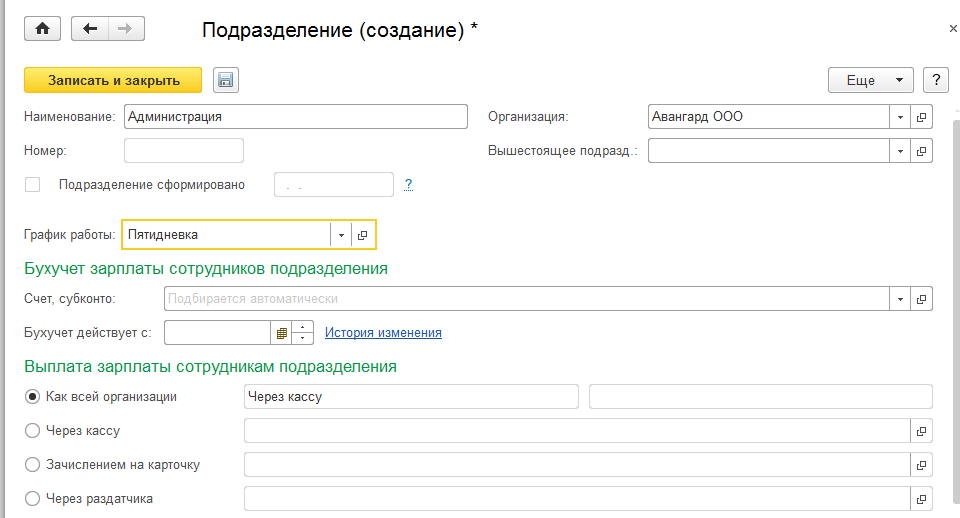Open the calendar picker for Бухучет действует с
Viewport: 960px width, 518px height.
[281, 332]
